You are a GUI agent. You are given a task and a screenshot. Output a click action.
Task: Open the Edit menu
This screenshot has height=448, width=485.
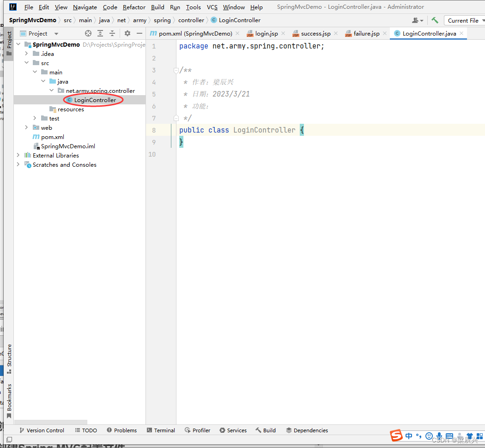point(43,7)
